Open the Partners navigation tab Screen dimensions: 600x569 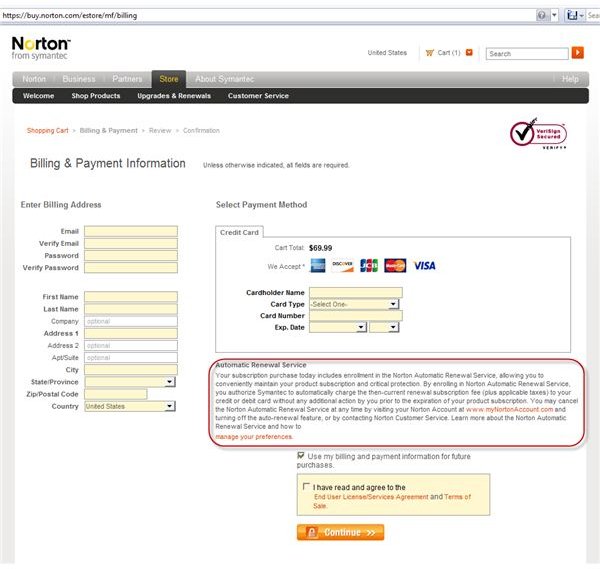pos(127,79)
